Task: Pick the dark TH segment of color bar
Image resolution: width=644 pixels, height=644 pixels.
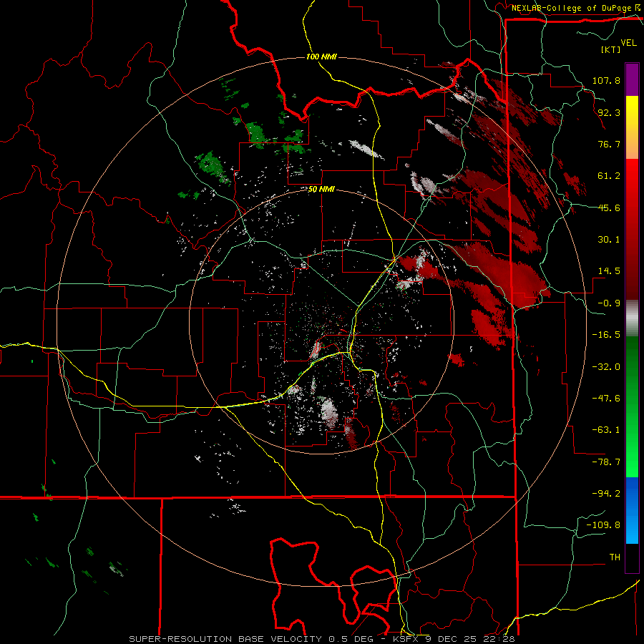Action: 632,557
